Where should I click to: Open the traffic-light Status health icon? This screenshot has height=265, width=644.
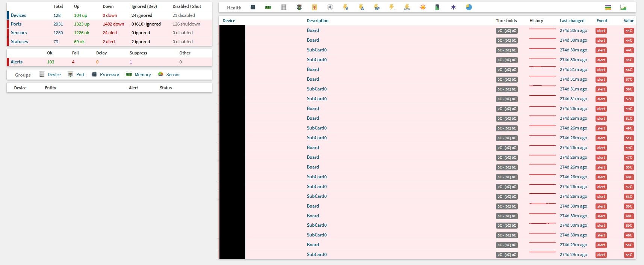click(299, 7)
